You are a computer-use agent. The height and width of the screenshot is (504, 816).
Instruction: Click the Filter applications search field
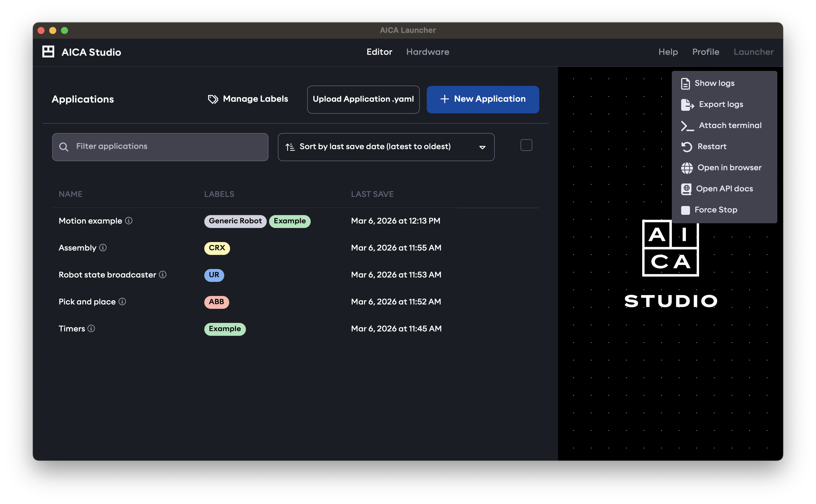point(160,147)
